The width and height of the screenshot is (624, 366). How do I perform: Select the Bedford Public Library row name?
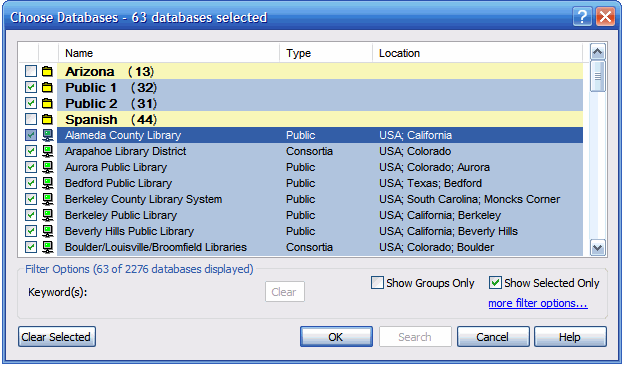pyautogui.click(x=119, y=183)
